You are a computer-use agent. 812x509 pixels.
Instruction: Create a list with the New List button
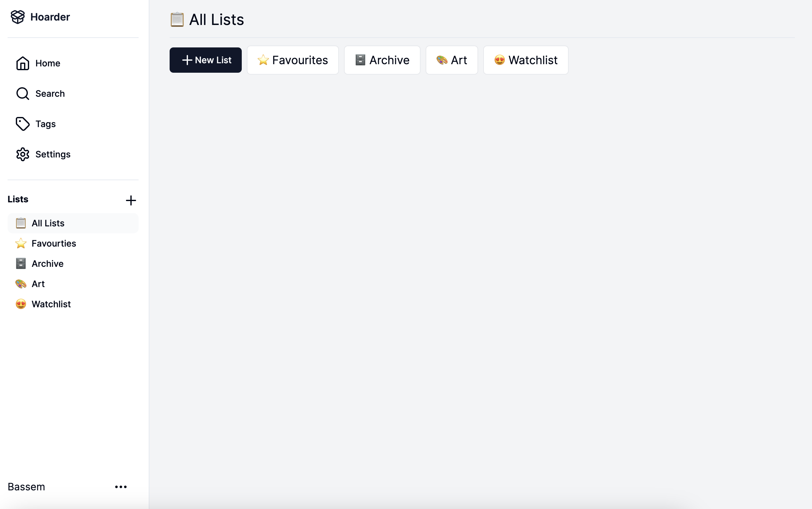pyautogui.click(x=205, y=60)
